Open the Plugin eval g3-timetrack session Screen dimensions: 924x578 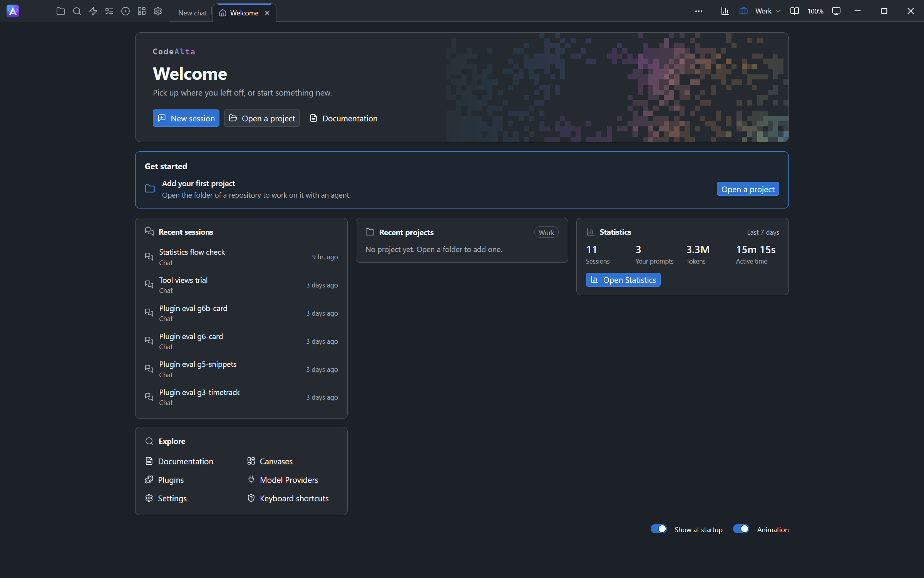click(x=241, y=397)
